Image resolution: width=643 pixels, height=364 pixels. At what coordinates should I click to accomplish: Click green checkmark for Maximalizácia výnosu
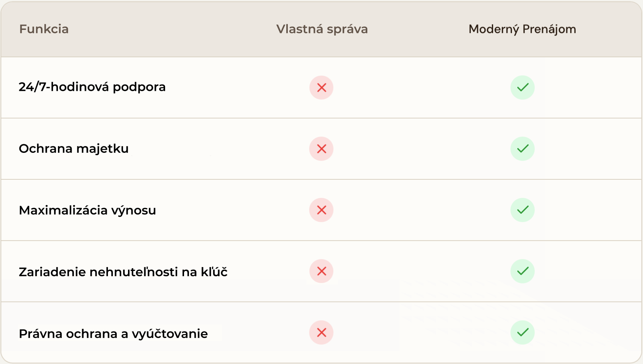pos(523,210)
